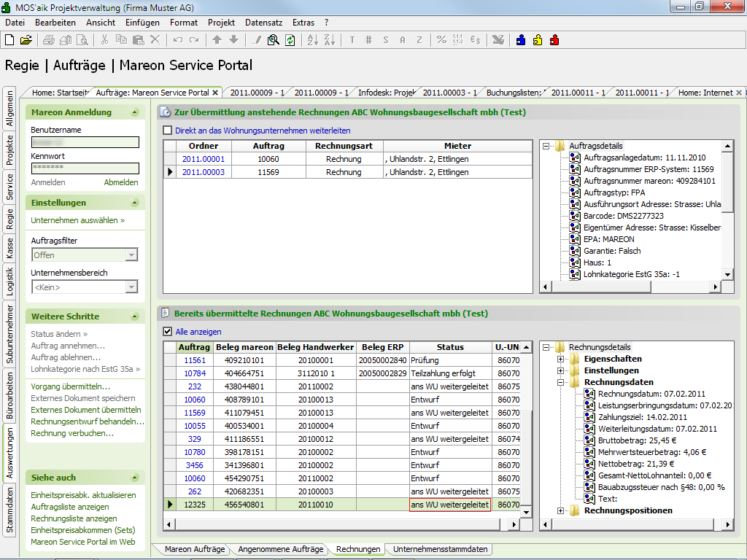Select order 2011.00001 in the table

click(204, 159)
